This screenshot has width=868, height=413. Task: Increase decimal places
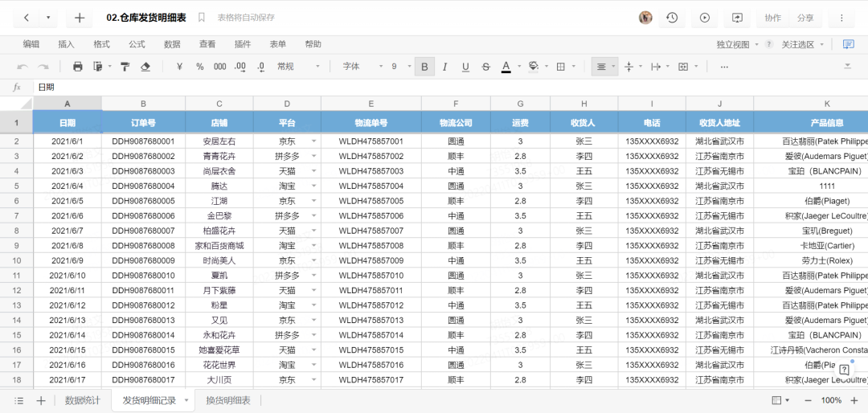pyautogui.click(x=240, y=67)
